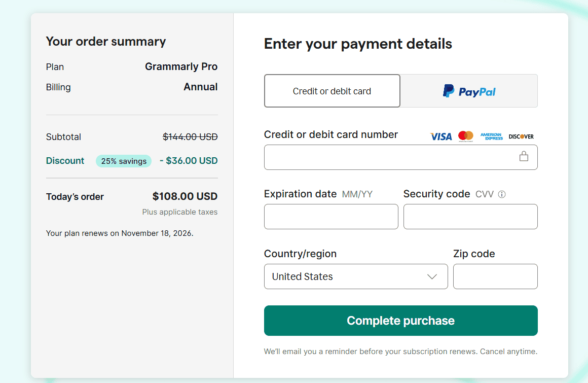
Task: Click the credit or debit card number field
Action: point(400,157)
